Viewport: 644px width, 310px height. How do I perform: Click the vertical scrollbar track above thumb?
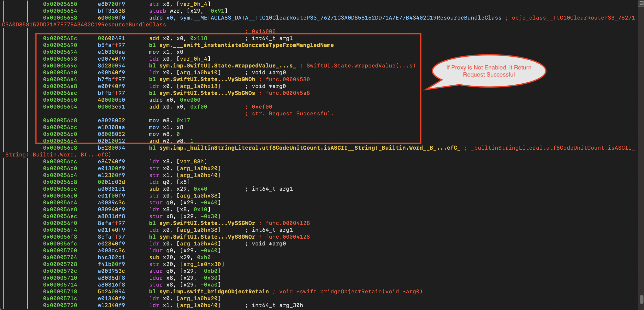(641, 150)
